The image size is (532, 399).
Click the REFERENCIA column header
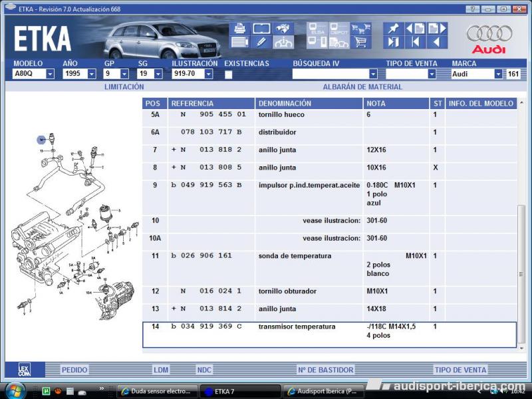click(x=211, y=104)
